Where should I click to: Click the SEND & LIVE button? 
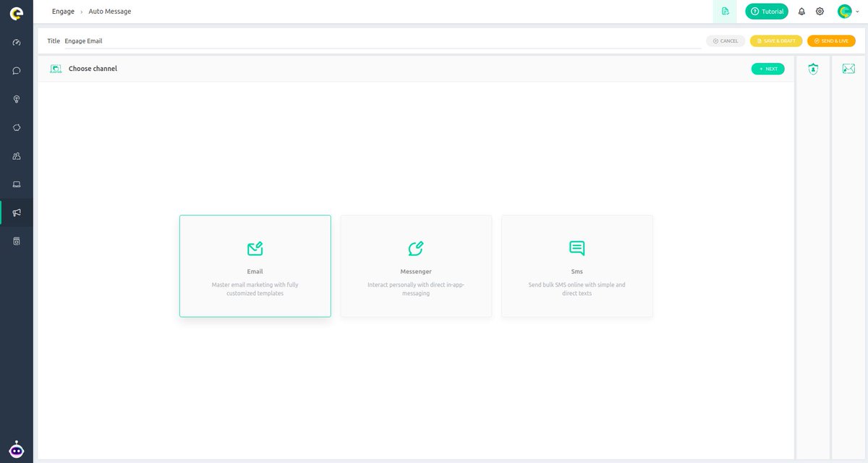(x=830, y=41)
